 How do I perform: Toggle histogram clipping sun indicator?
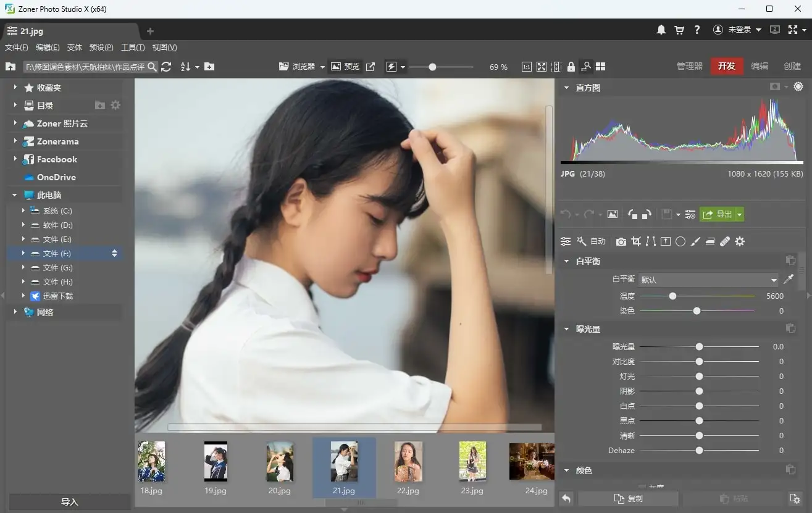coord(798,87)
